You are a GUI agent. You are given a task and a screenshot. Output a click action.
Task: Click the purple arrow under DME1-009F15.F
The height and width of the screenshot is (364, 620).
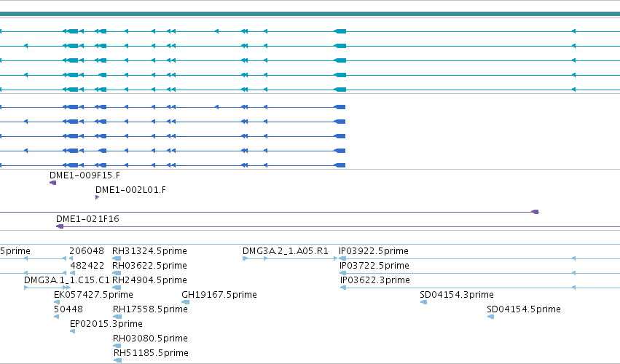53,183
